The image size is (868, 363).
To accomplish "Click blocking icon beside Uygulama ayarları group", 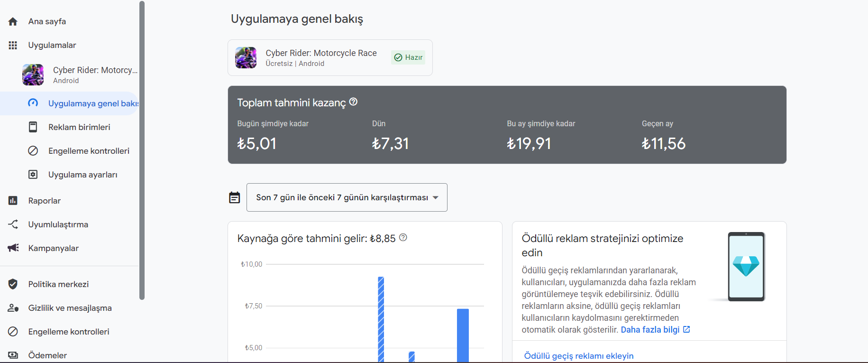I will 33,151.
